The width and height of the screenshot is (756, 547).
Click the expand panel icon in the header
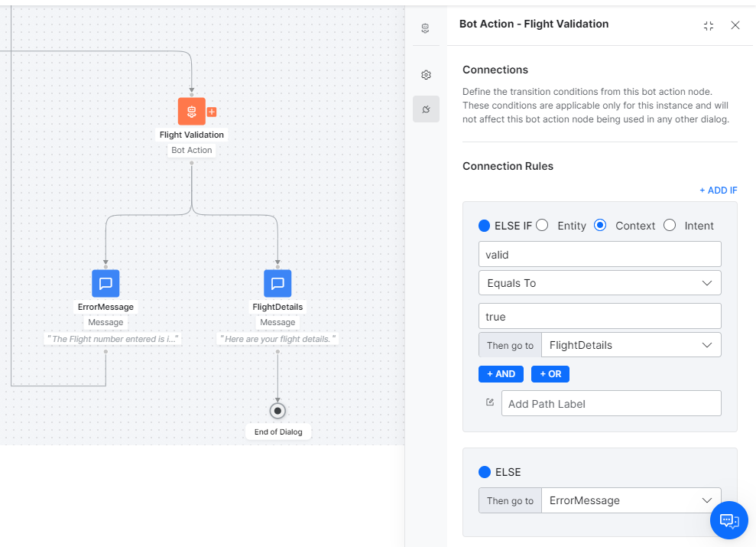[708, 25]
